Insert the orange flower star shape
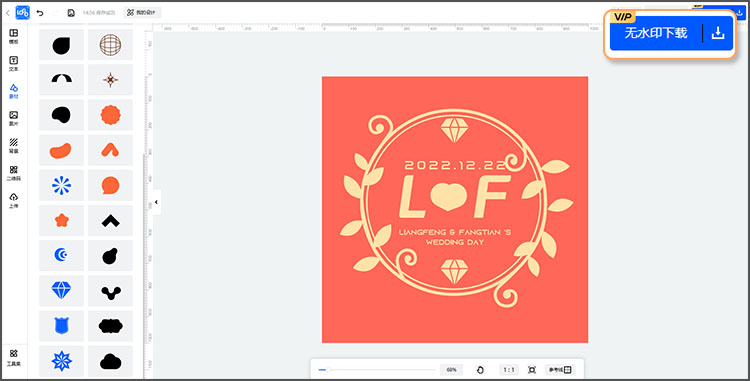The image size is (750, 381). (61, 220)
